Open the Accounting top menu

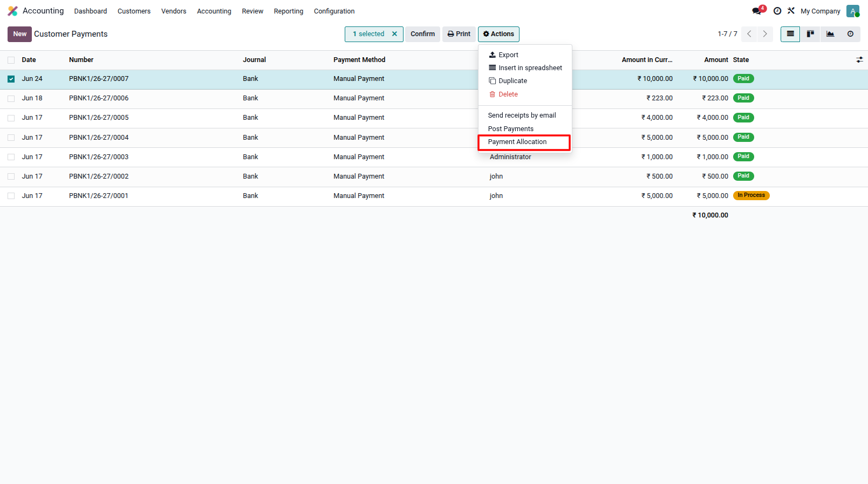(214, 11)
